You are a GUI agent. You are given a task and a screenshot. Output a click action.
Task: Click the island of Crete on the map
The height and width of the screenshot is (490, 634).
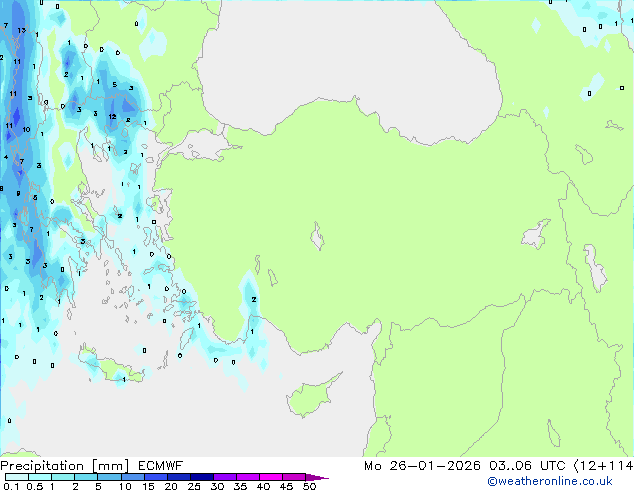(111, 369)
